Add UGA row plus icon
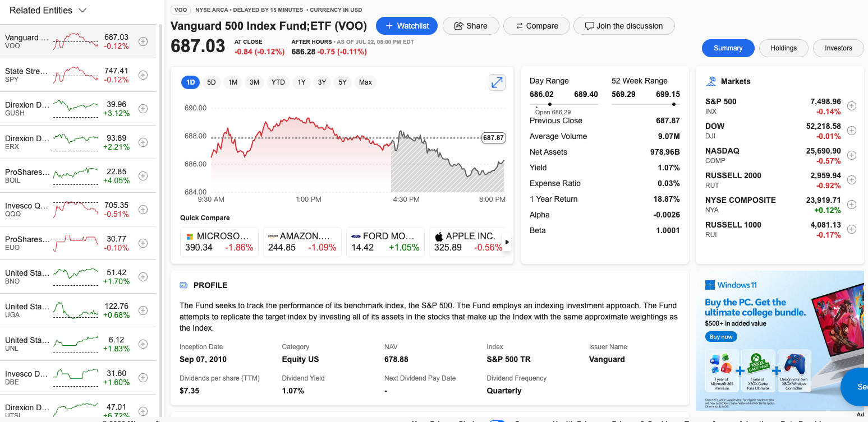Image resolution: width=868 pixels, height=422 pixels. click(x=143, y=310)
